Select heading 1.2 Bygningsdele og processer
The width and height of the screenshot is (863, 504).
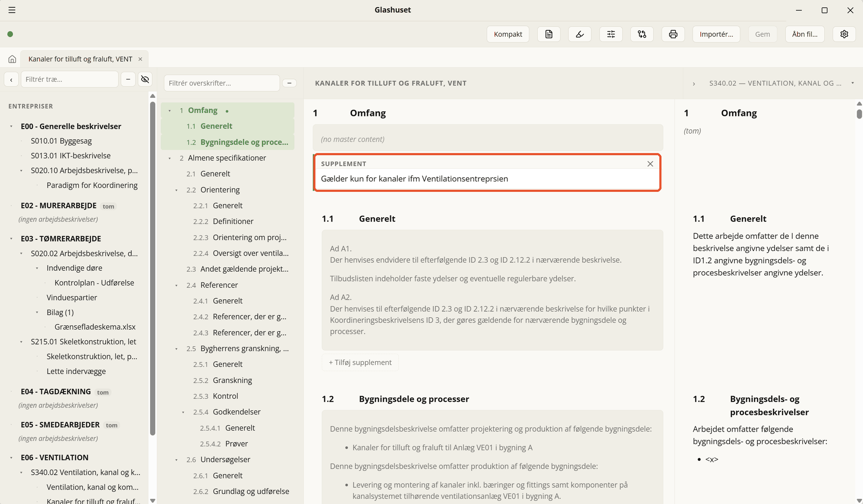tap(228, 142)
